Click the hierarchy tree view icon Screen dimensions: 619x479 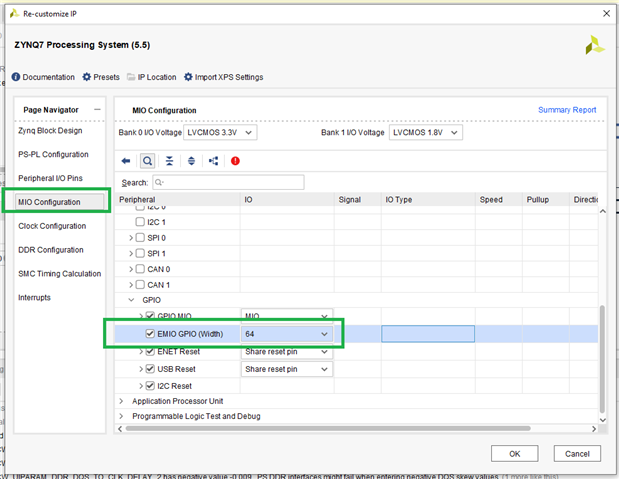(x=213, y=160)
